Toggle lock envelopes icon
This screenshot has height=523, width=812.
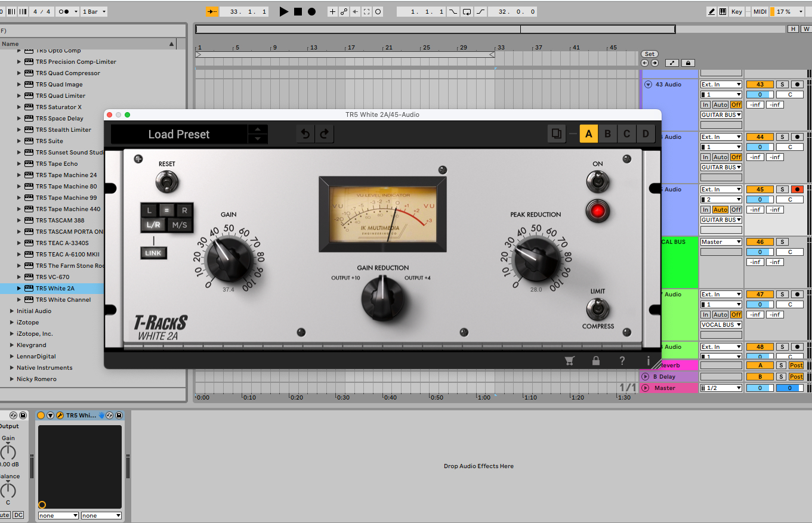688,63
